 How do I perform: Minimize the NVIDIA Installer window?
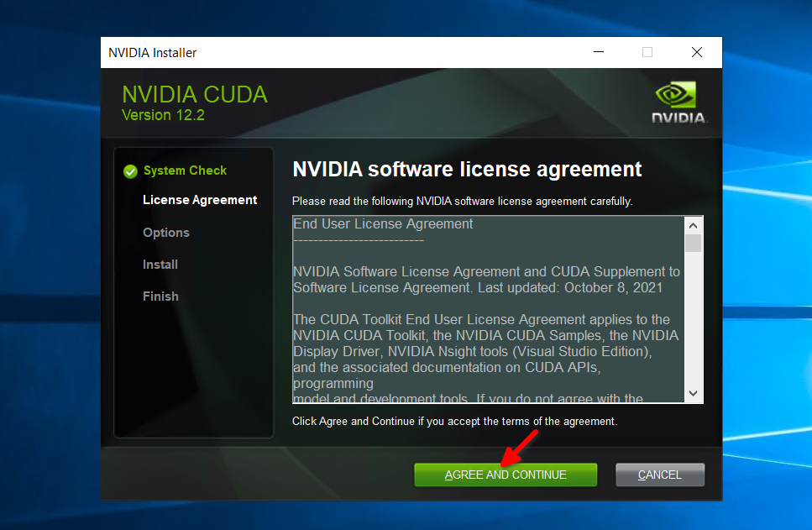[599, 52]
